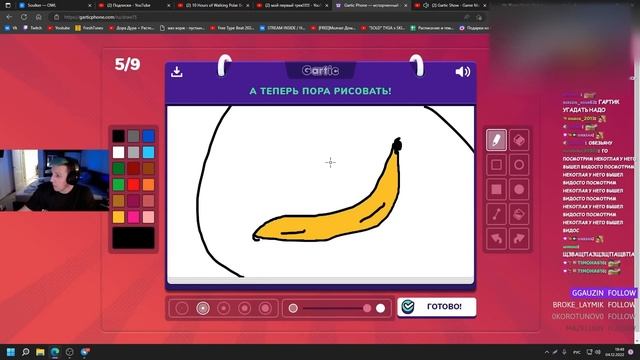The height and width of the screenshot is (360, 640).
Task: Pick the white color swatch
Action: 118,152
